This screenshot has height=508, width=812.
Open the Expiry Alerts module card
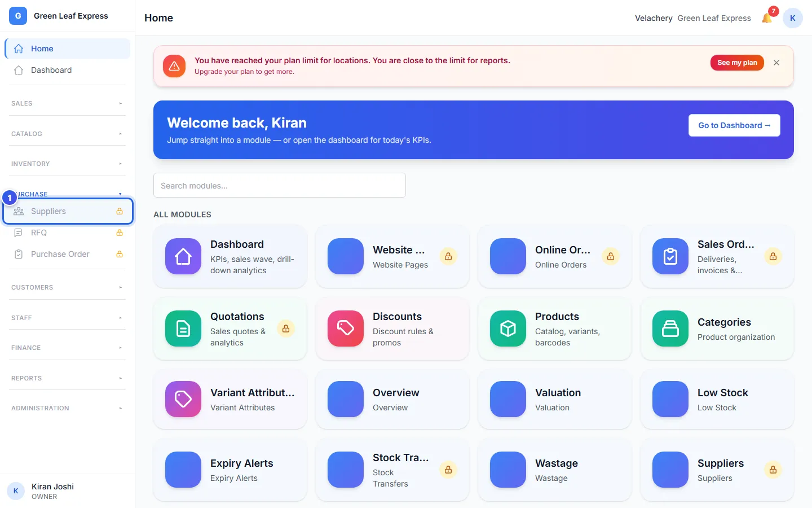tap(230, 470)
